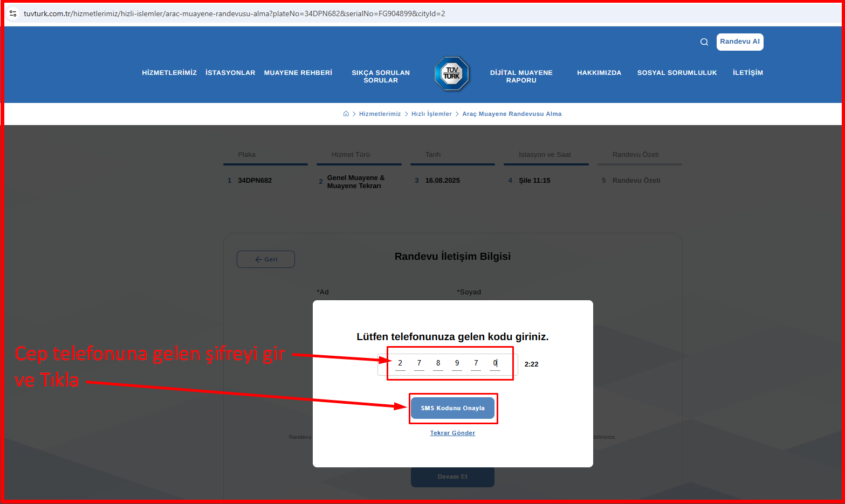The width and height of the screenshot is (845, 504).
Task: Open DİJİTAL MUAYENE RAPORU menu item
Action: (521, 77)
